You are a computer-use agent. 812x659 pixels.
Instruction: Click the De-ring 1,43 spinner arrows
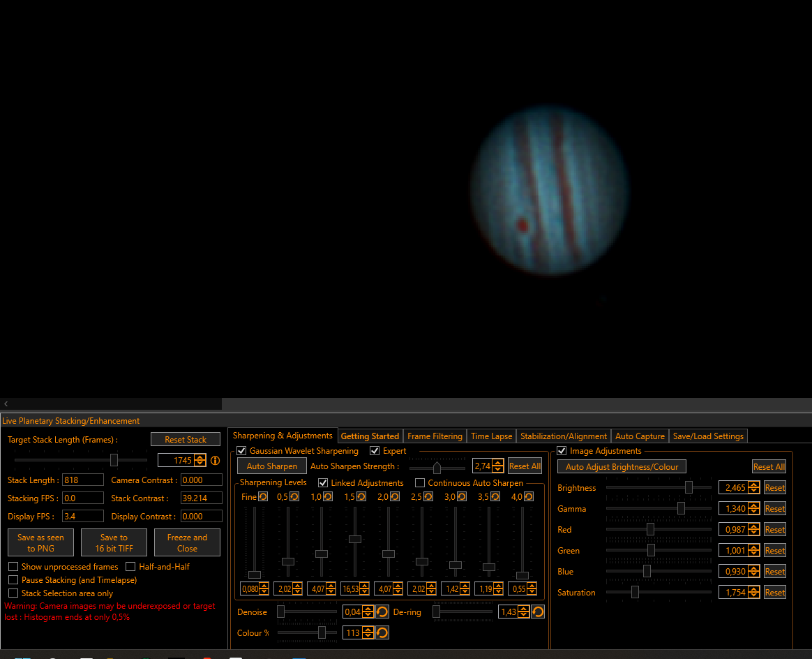[524, 612]
